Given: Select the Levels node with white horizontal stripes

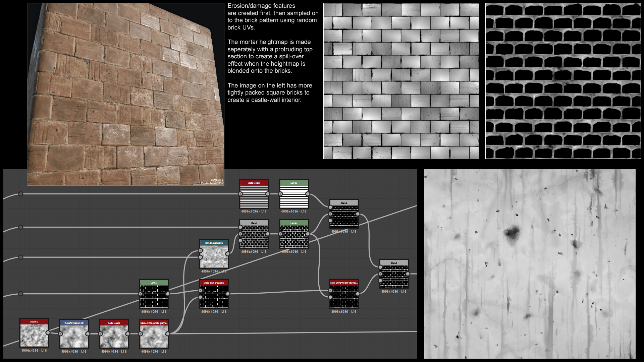Looking at the screenshot, I should click(x=294, y=194).
